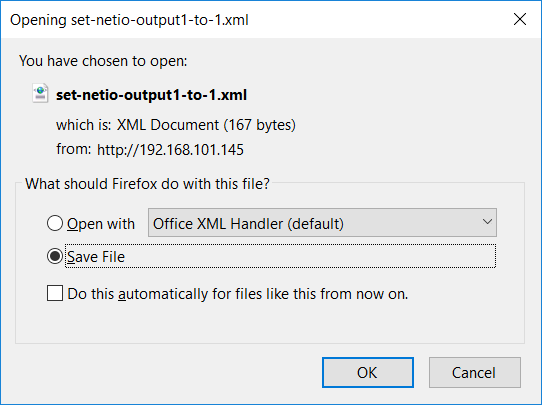Click the filename set-netio-output1-to-1.xml
The image size is (542, 405).
(151, 95)
